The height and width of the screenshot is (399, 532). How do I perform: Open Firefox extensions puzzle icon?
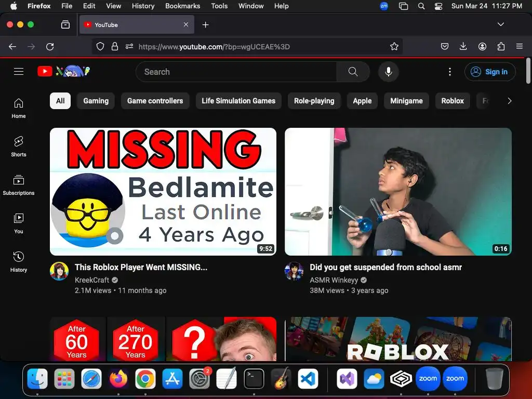pyautogui.click(x=501, y=46)
